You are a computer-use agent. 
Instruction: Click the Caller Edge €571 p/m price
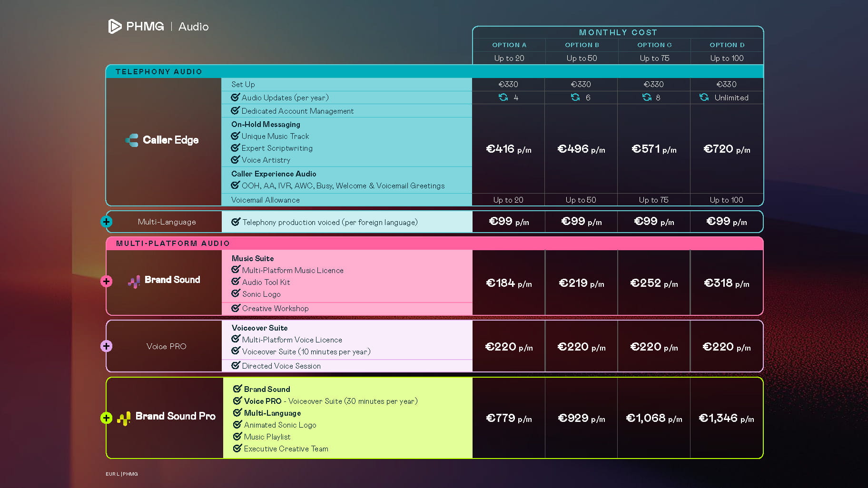coord(654,149)
